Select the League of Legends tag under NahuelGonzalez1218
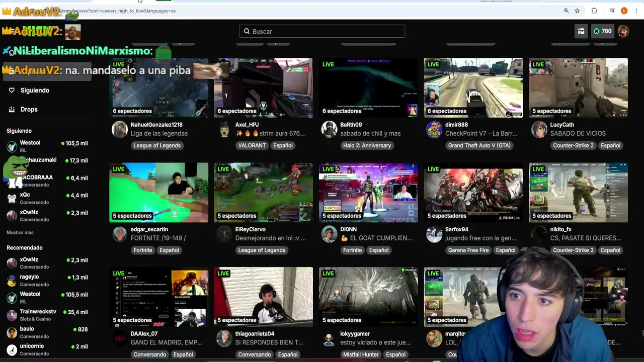 pyautogui.click(x=157, y=145)
